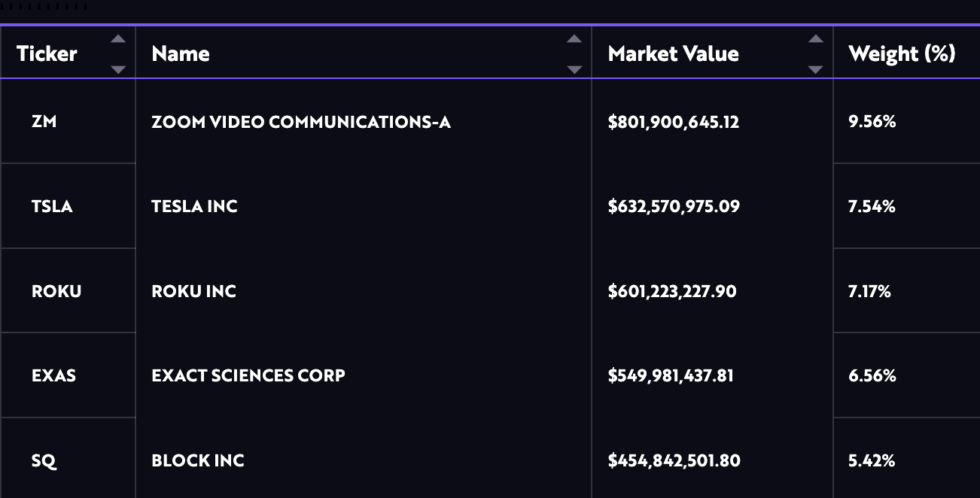
Task: Click the EXAS ticker cell
Action: pyautogui.click(x=53, y=375)
